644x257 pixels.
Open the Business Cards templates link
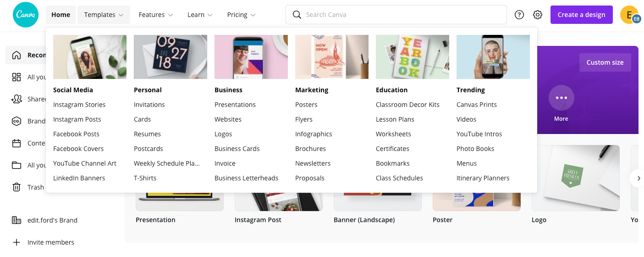click(237, 149)
